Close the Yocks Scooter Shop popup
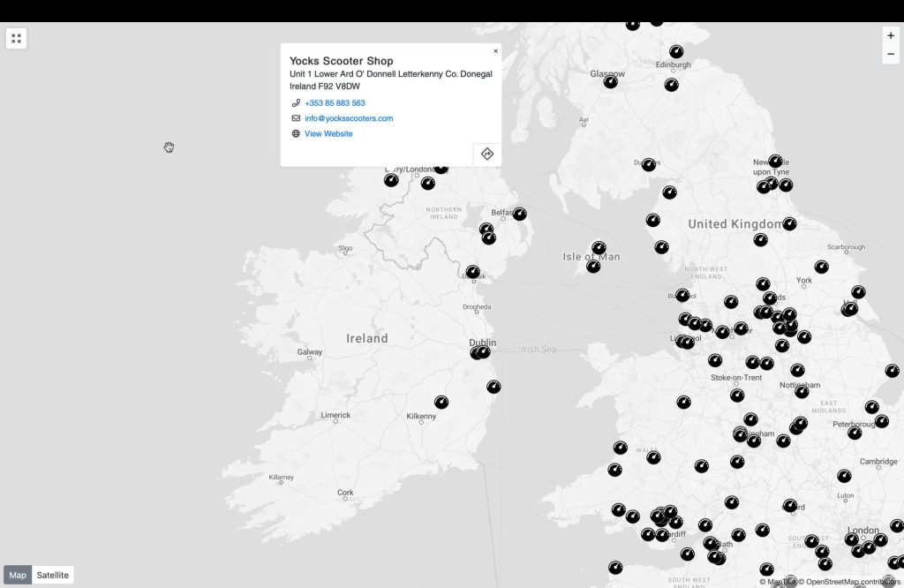The height and width of the screenshot is (588, 904). point(495,51)
